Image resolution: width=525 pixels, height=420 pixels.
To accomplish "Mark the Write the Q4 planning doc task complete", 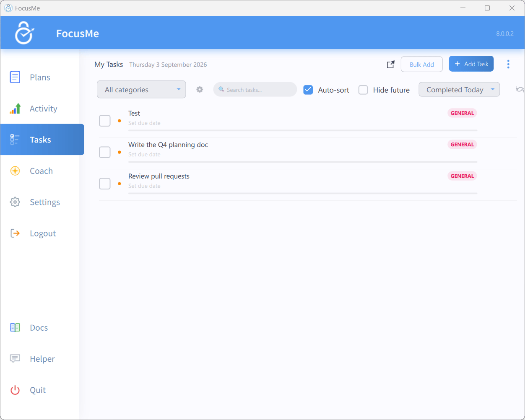I will (105, 152).
